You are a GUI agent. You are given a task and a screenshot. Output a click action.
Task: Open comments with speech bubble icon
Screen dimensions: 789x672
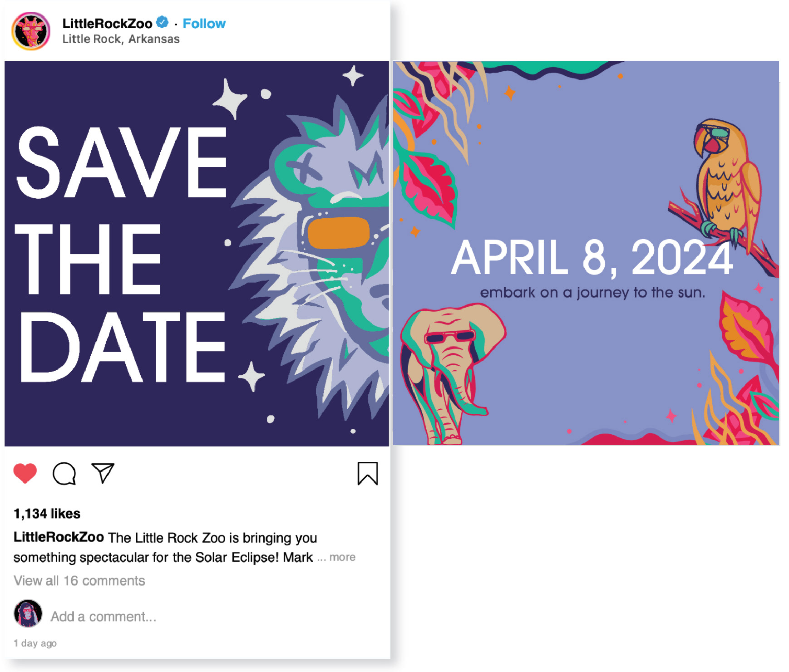pos(64,474)
